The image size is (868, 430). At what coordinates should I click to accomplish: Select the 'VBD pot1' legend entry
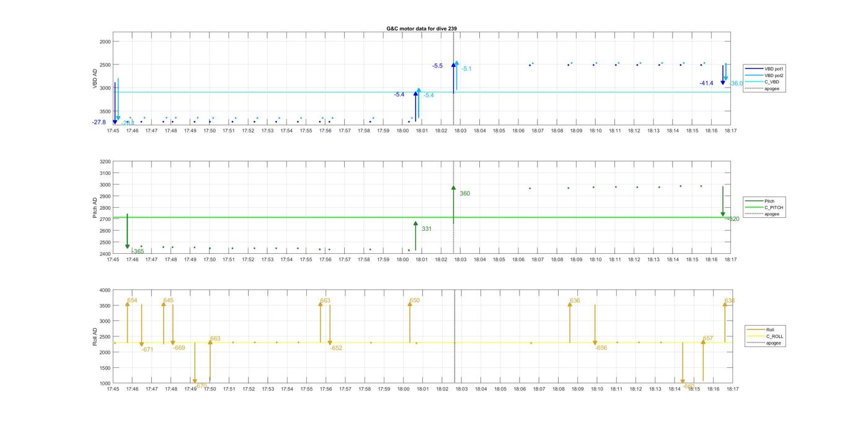[x=772, y=69]
